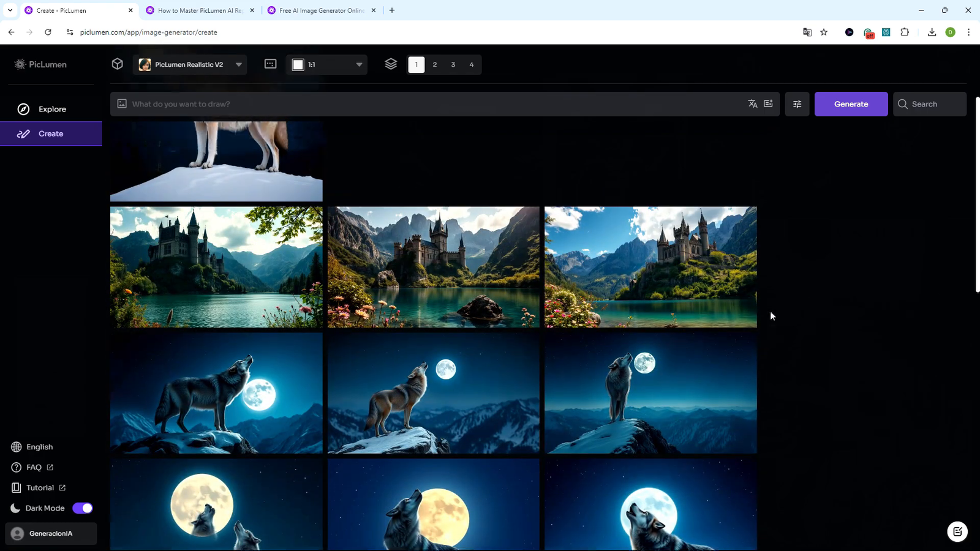Screen dimensions: 980x551
Task: Select generation quantity 4
Action: 471,64
